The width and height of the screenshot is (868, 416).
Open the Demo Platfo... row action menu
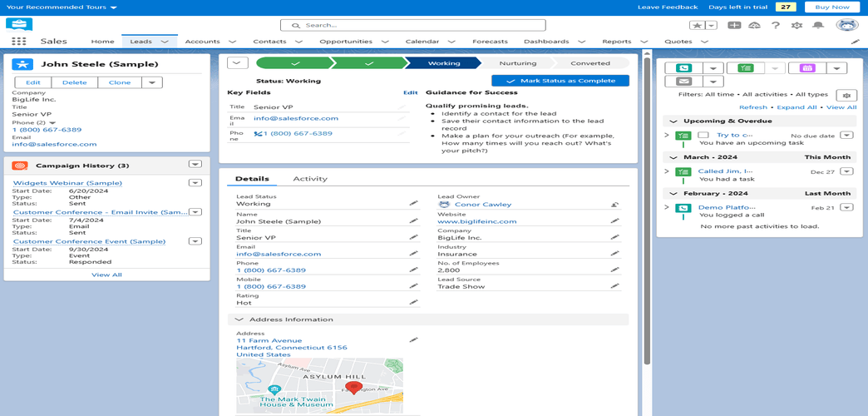tap(846, 208)
